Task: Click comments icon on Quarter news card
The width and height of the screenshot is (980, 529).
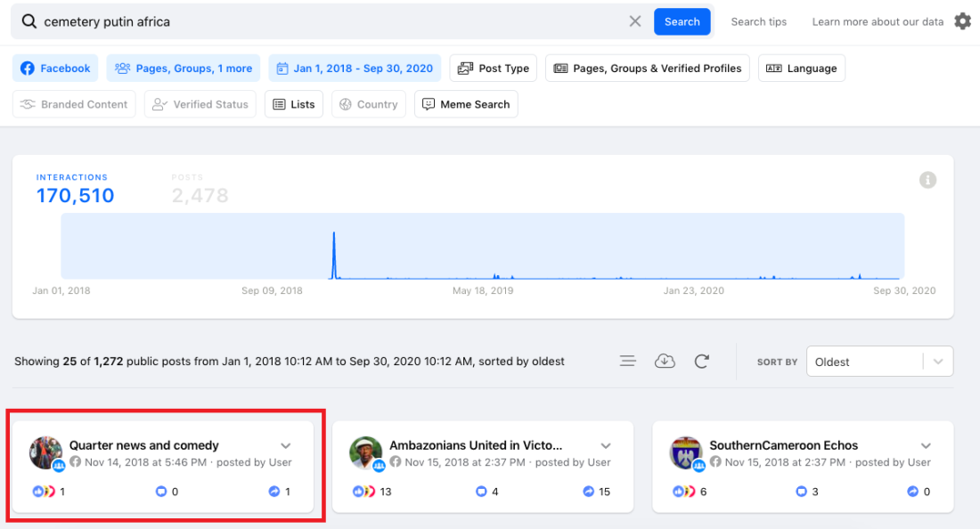Action: pos(161,492)
